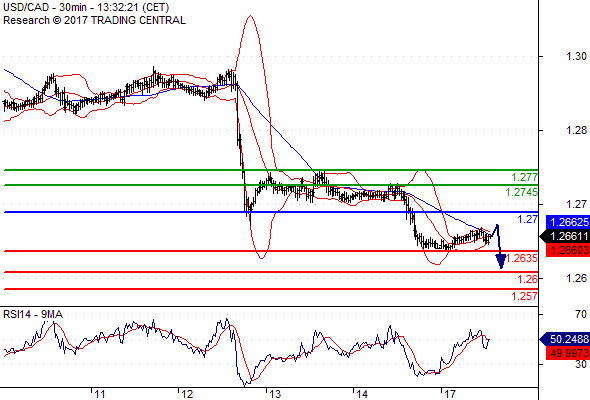Click the 1.30 price axis label

(x=576, y=56)
